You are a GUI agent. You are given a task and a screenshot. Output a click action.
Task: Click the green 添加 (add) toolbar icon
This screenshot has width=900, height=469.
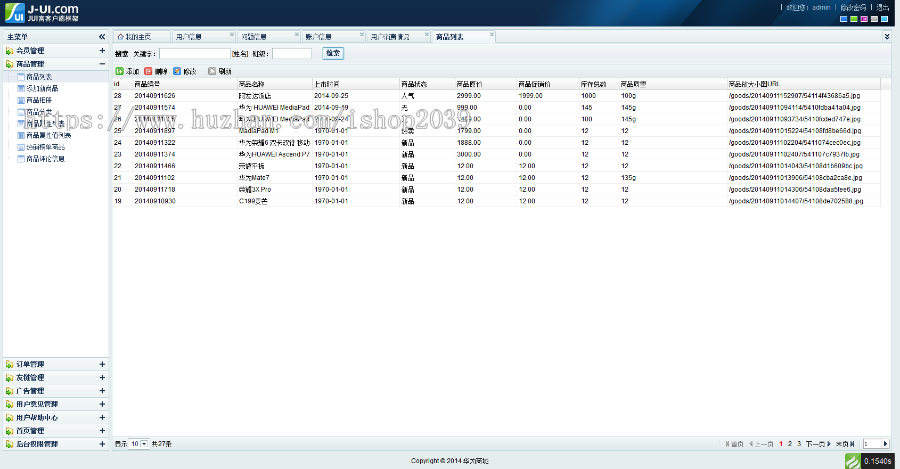pyautogui.click(x=119, y=71)
